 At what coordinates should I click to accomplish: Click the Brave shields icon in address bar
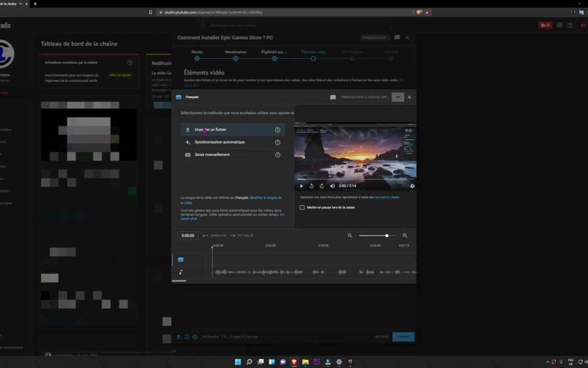point(419,13)
